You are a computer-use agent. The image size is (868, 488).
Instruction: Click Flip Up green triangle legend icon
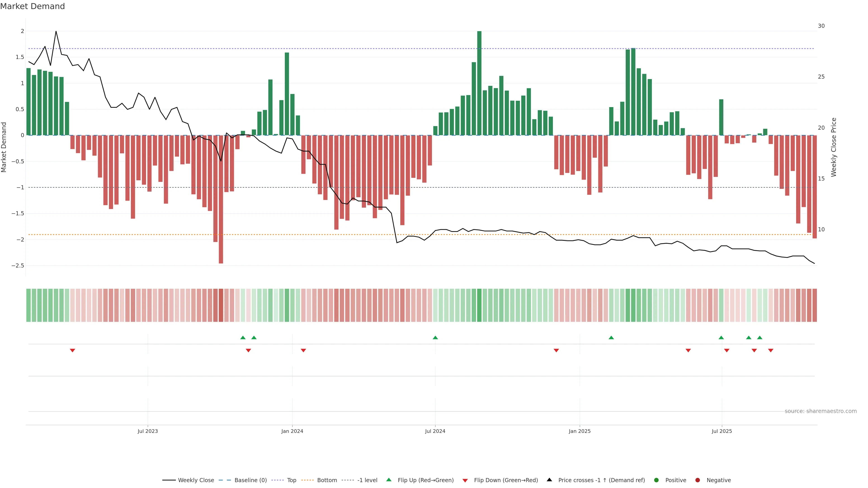pyautogui.click(x=389, y=480)
